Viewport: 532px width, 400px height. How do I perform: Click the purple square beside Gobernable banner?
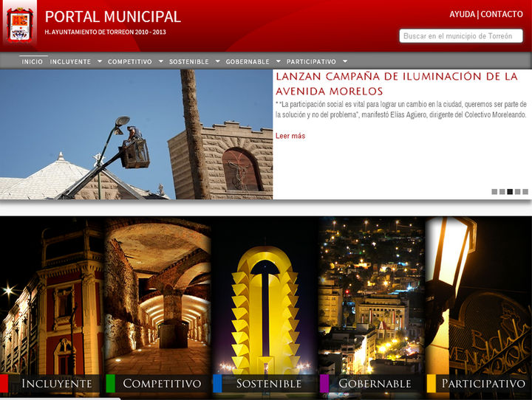click(324, 383)
